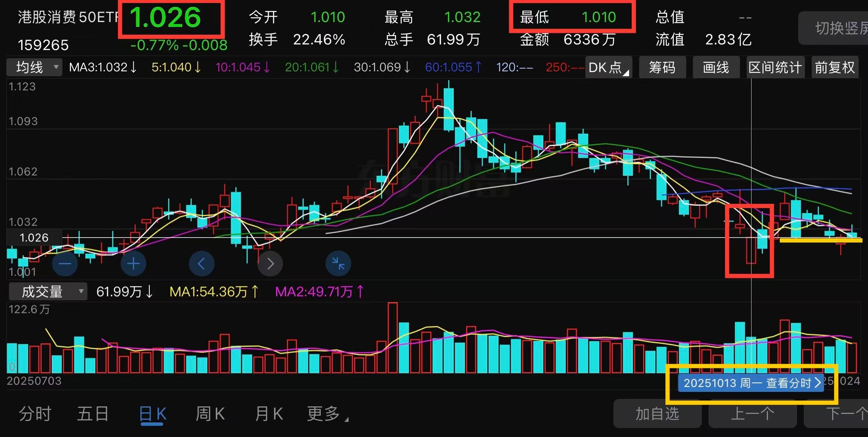Click the collapse fullscreen arrows icon
Screen dimensions: 868x437
pos(338,264)
